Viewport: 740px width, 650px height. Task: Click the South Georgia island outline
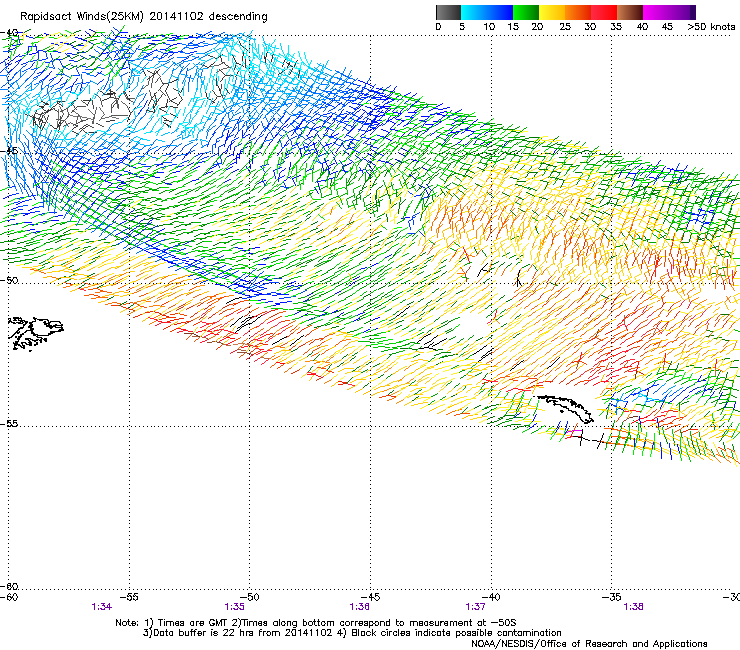pyautogui.click(x=565, y=408)
